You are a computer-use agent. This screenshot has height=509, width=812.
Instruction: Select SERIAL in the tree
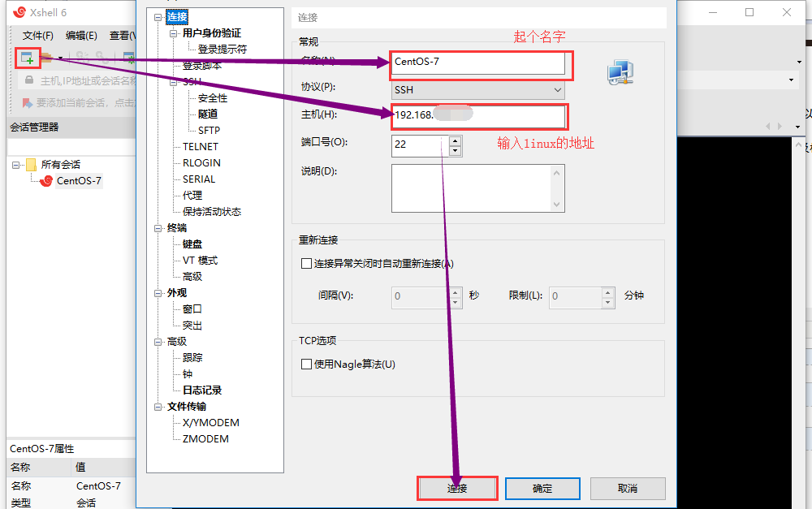tap(199, 179)
